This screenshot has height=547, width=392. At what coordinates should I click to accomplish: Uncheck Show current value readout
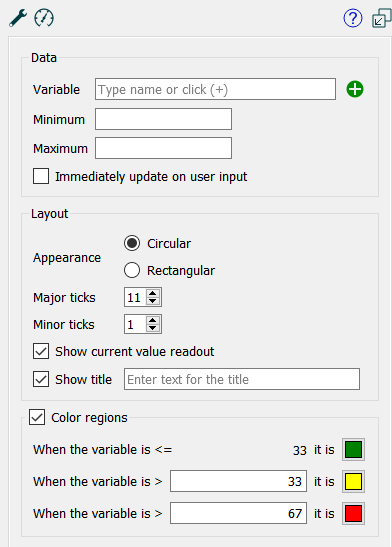(41, 351)
